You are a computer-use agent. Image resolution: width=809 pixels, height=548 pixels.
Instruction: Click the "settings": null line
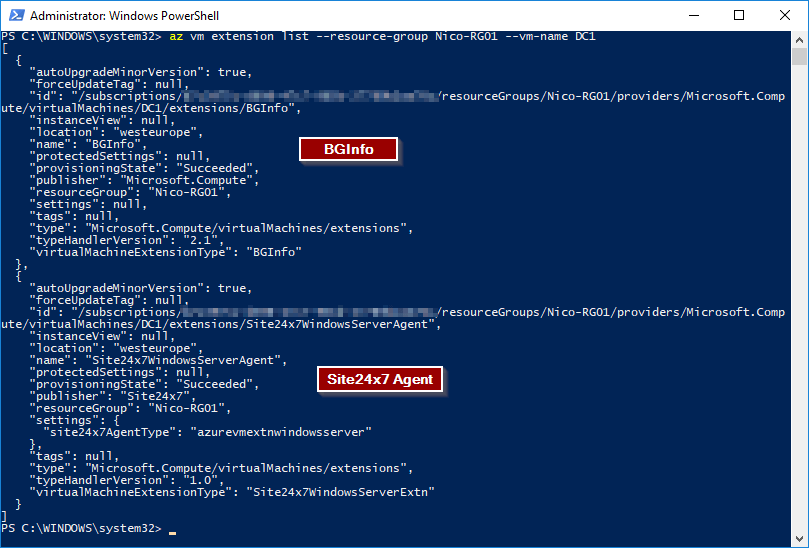click(88, 204)
